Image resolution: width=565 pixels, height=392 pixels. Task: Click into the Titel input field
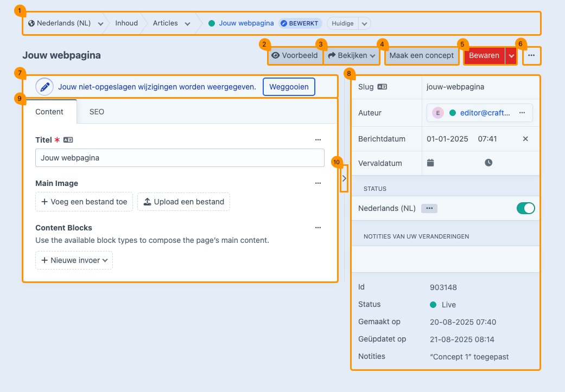[x=180, y=158]
